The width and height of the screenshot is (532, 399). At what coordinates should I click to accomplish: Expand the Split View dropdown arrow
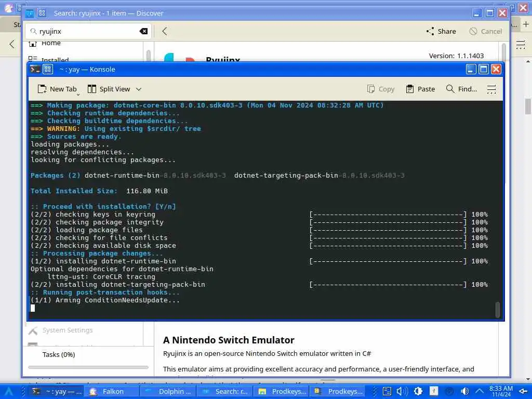pyautogui.click(x=138, y=89)
